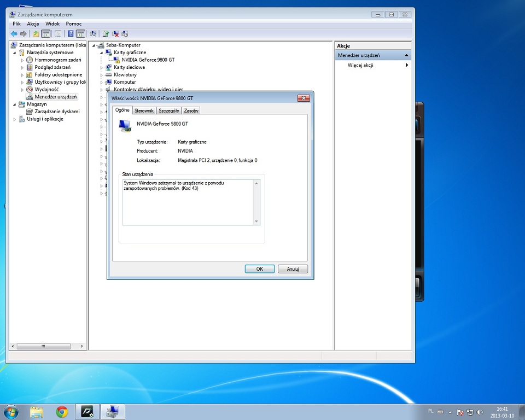Click the blue Help icon in toolbar

(x=71, y=33)
